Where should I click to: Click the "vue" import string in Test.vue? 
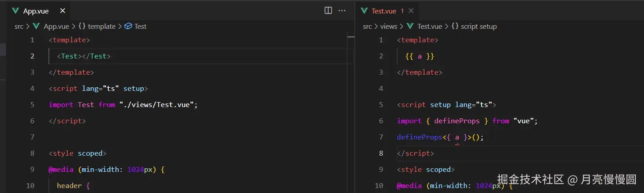(523, 121)
